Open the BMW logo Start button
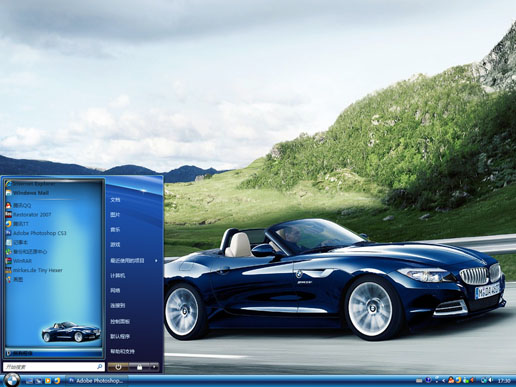The image size is (516, 387). pyautogui.click(x=12, y=380)
